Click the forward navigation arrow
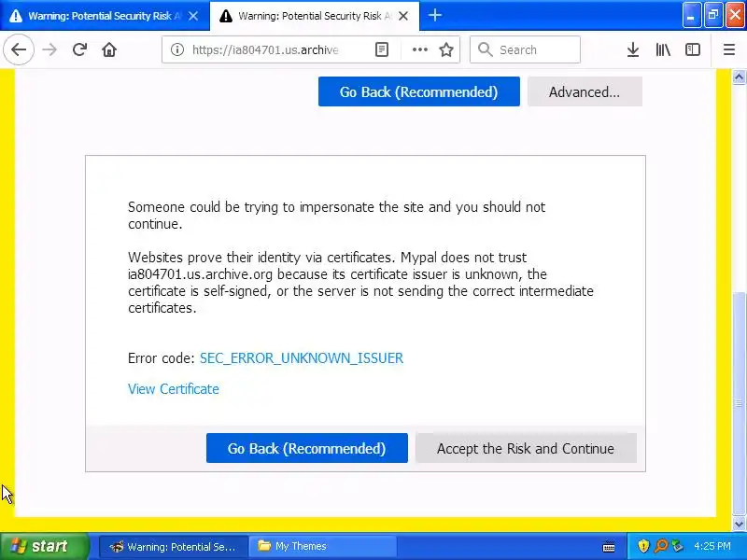The image size is (747, 560). [x=49, y=49]
